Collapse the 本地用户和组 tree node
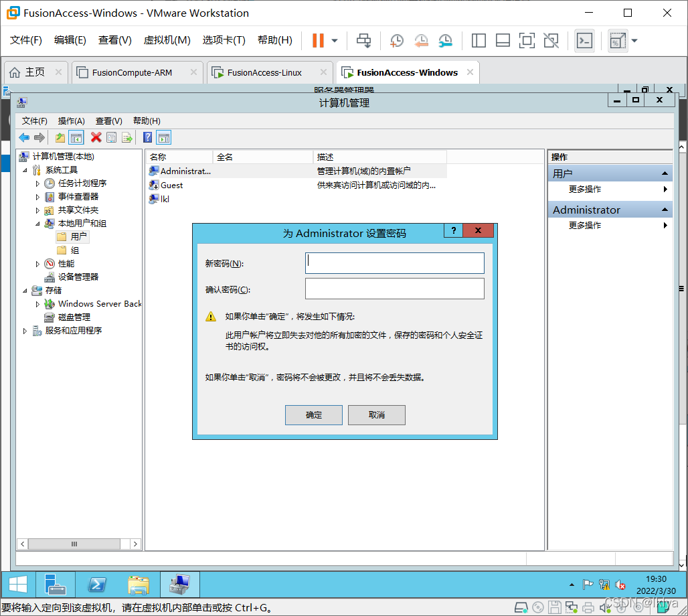This screenshot has width=688, height=616. [37, 224]
